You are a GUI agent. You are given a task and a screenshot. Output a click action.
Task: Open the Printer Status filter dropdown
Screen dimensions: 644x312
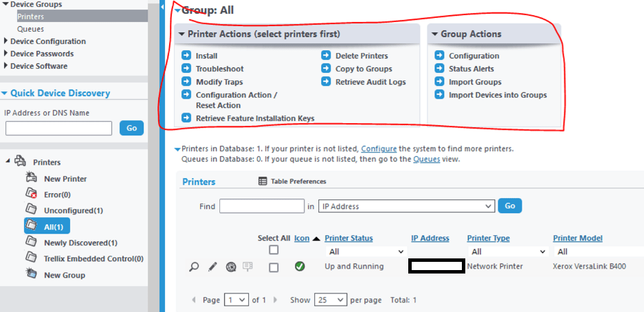(363, 252)
